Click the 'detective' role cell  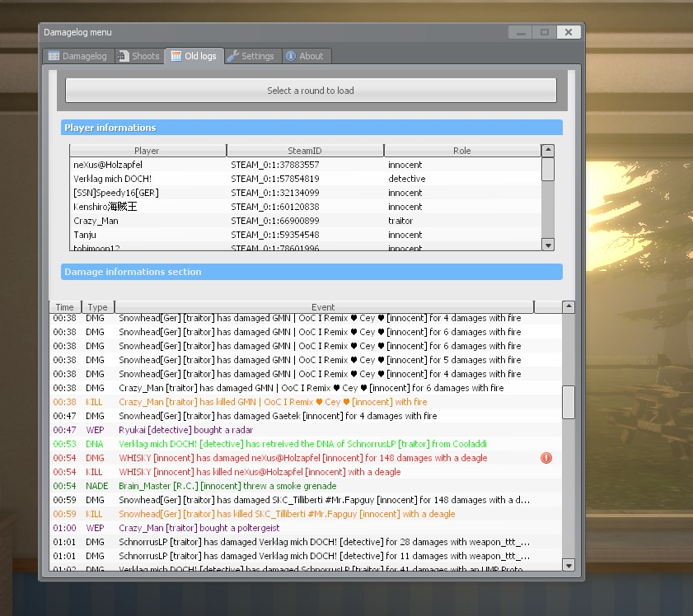click(x=406, y=179)
